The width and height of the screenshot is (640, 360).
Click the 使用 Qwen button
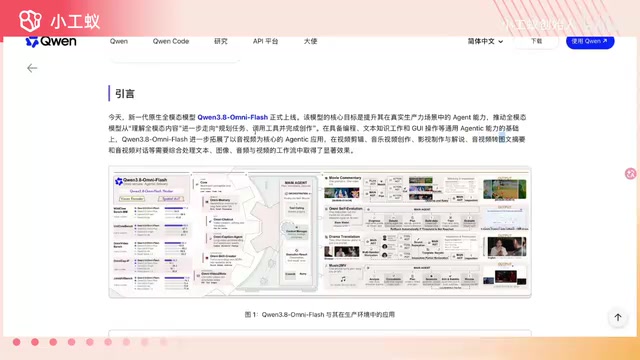pos(590,41)
